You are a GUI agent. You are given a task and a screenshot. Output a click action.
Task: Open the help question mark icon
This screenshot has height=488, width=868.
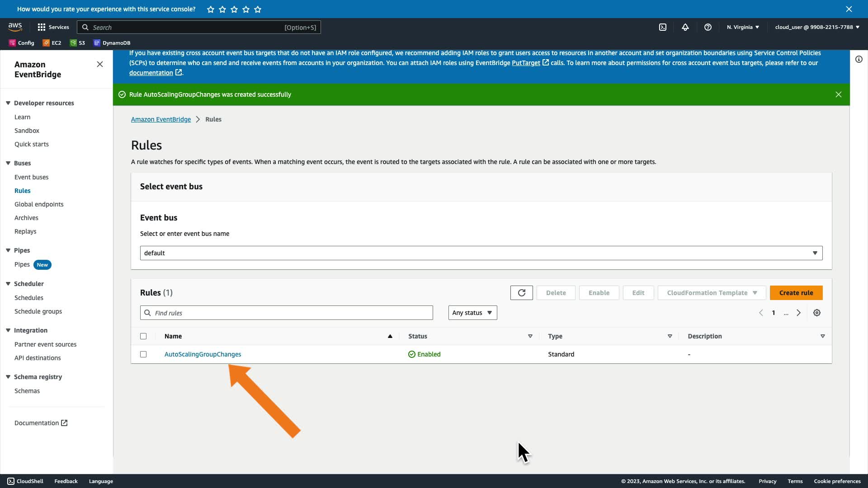708,27
